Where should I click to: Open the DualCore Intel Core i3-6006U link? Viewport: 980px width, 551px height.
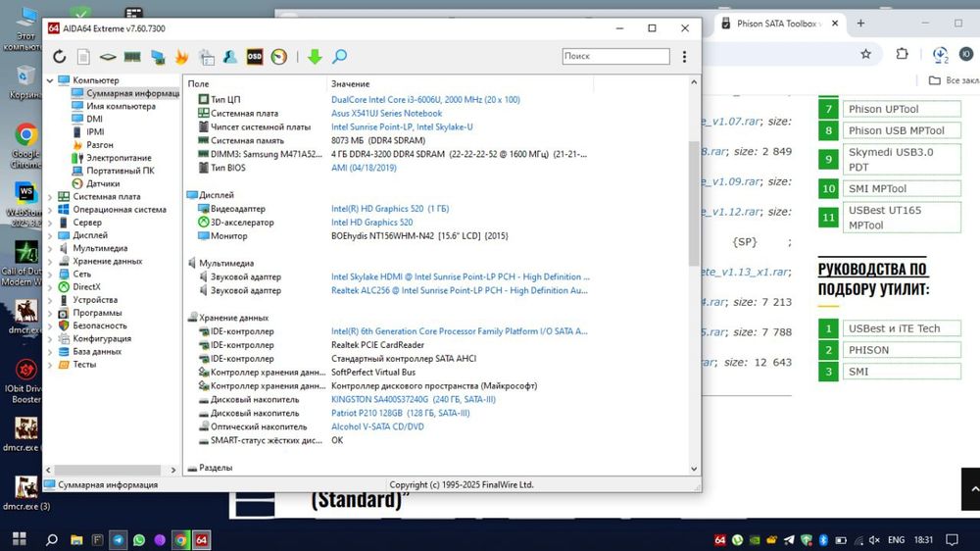(425, 99)
